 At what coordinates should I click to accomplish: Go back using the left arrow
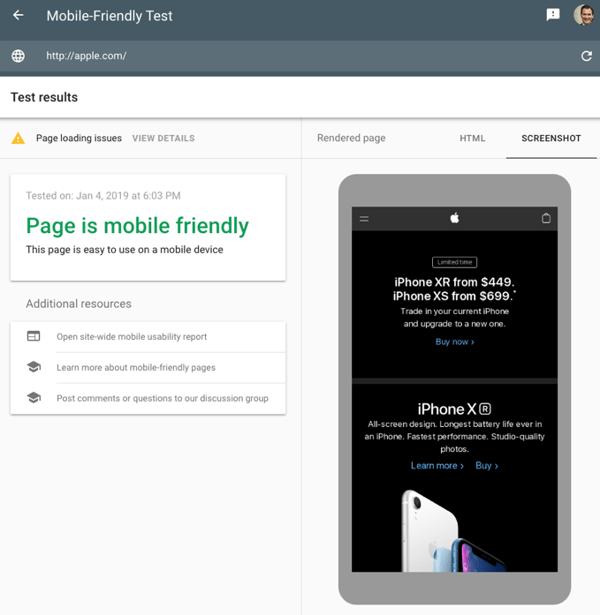18,15
